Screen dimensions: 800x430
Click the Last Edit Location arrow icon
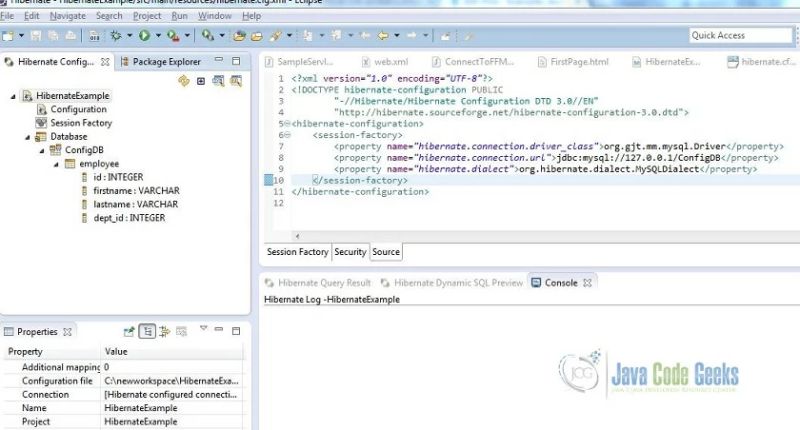[365, 36]
